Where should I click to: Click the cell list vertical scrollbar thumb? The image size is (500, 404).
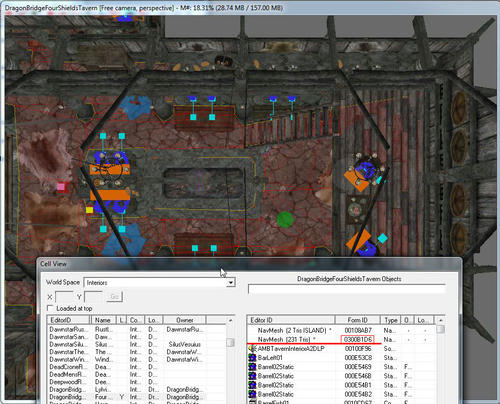tap(230, 343)
